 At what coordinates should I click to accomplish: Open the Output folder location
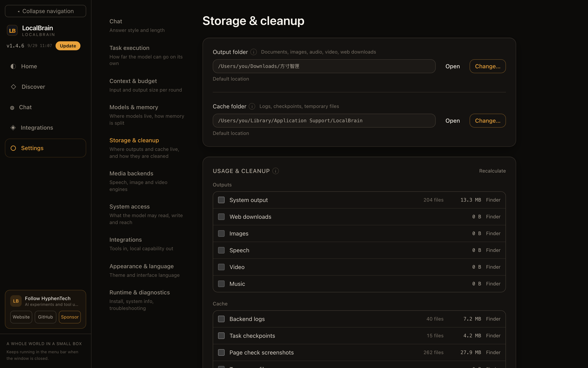(x=452, y=66)
